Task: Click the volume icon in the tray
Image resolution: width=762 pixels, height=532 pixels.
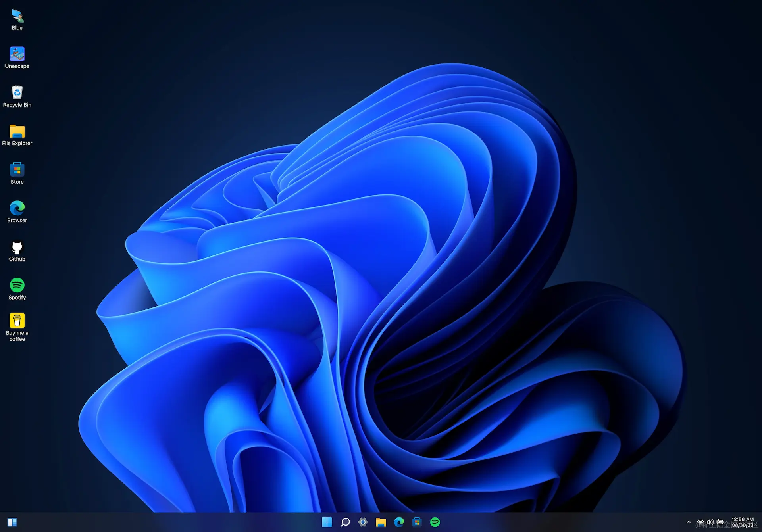Action: tap(710, 522)
